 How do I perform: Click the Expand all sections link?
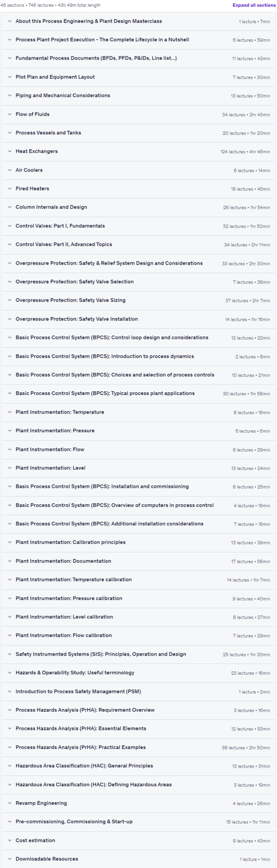click(x=254, y=5)
